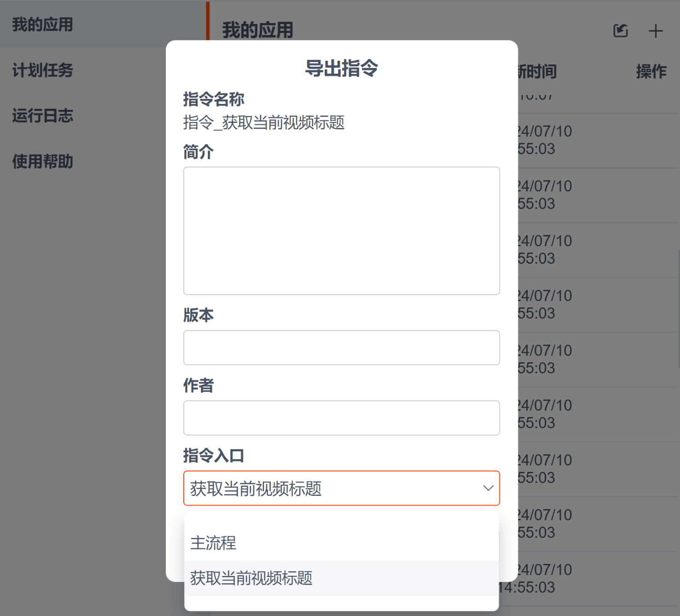Click the 导出指令 dialog title
680x616 pixels.
point(341,68)
